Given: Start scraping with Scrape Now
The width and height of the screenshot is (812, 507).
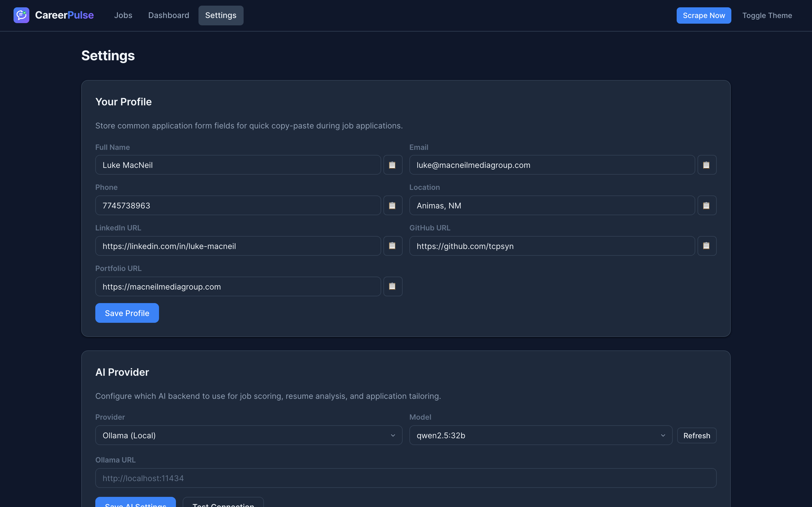Looking at the screenshot, I should (704, 15).
